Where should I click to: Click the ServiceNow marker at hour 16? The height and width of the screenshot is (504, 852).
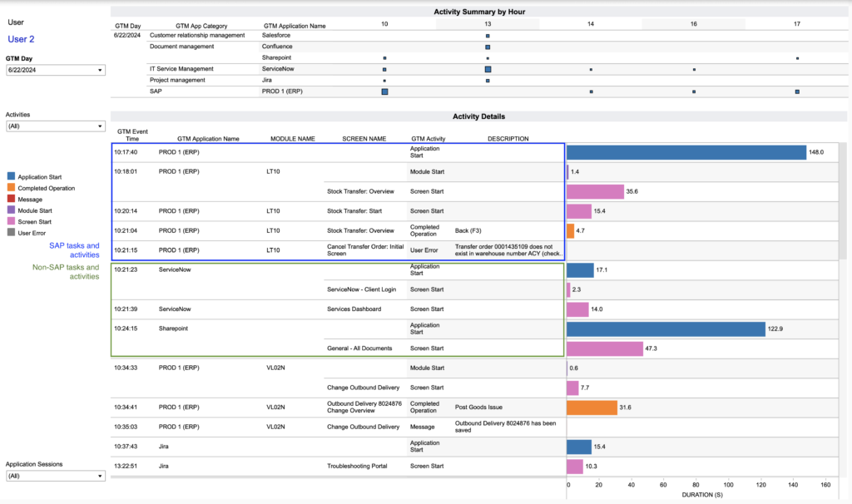point(694,70)
